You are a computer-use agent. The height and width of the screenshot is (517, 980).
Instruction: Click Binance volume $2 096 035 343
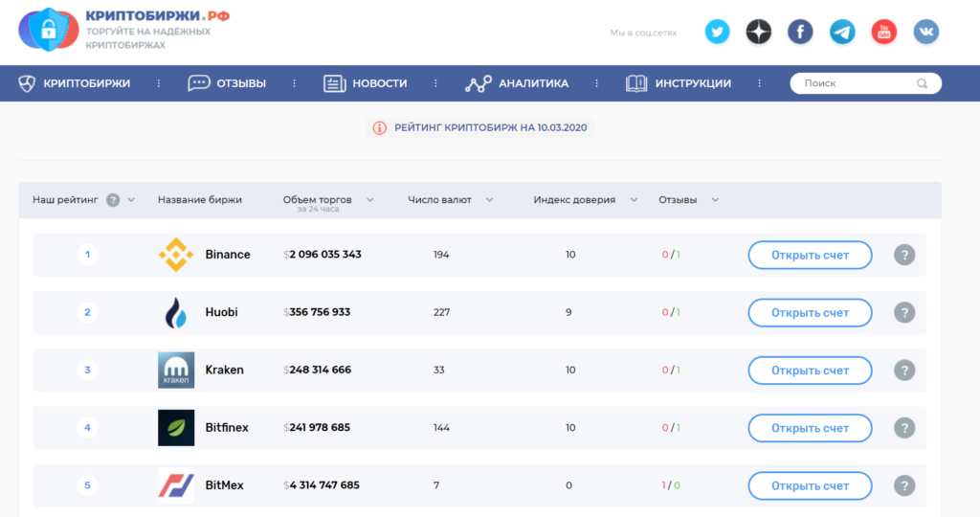[x=323, y=255]
